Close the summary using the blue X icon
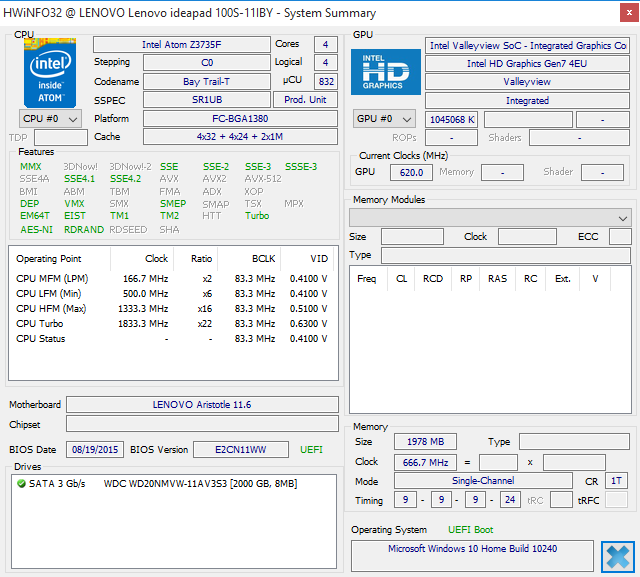640x577 pixels. tap(618, 556)
